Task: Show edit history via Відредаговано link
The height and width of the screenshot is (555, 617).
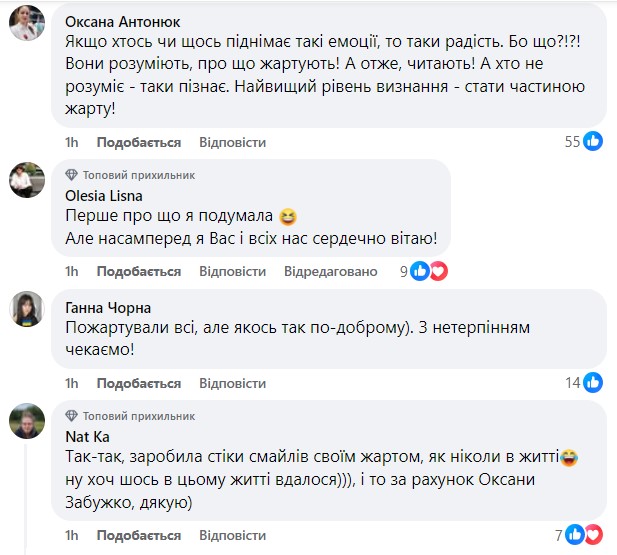Action: coord(331,272)
